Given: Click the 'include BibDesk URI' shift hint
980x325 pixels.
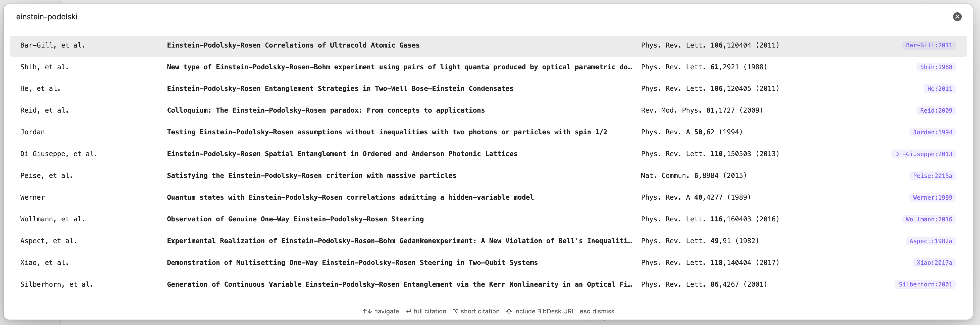Looking at the screenshot, I should pos(539,311).
